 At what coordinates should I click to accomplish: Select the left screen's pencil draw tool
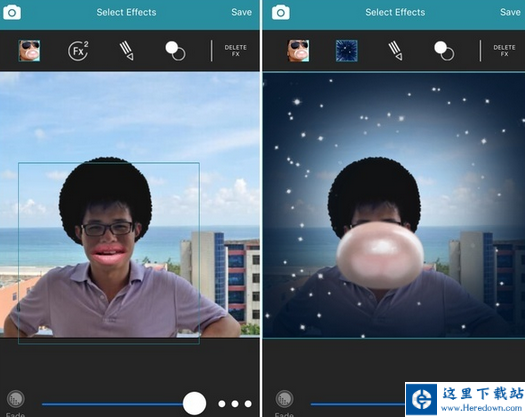(127, 51)
